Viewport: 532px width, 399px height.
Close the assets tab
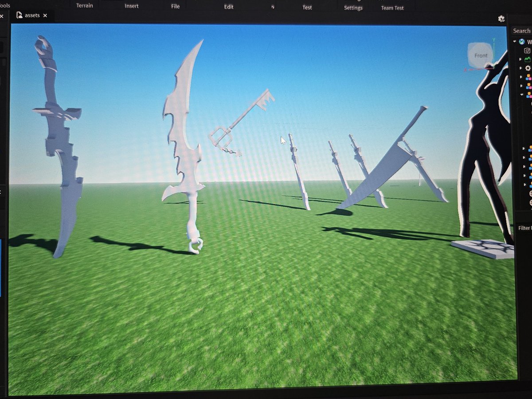(45, 16)
